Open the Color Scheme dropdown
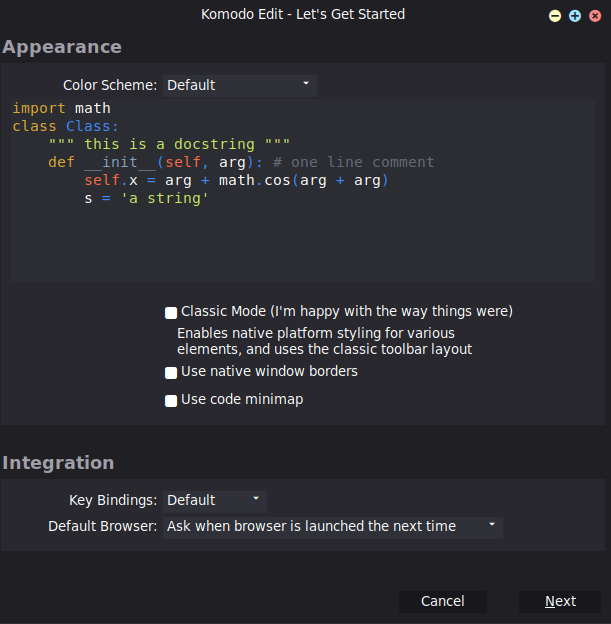611x624 pixels. tap(240, 86)
